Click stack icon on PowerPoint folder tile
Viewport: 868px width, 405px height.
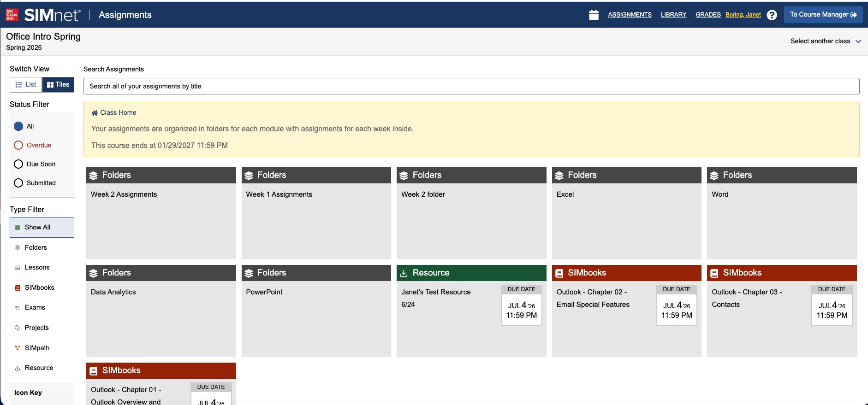(249, 273)
